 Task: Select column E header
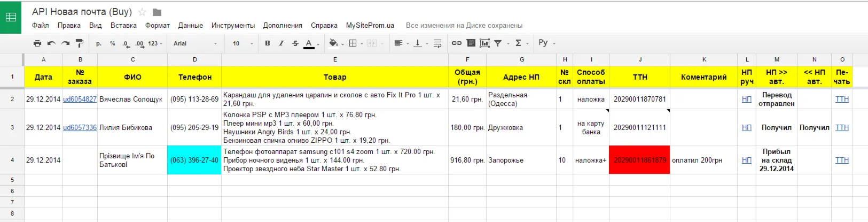coord(335,59)
